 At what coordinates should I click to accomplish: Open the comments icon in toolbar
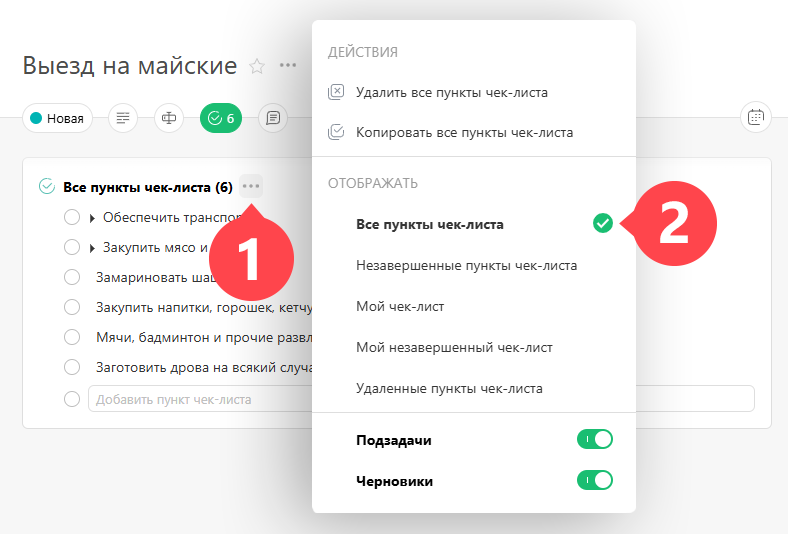[273, 118]
